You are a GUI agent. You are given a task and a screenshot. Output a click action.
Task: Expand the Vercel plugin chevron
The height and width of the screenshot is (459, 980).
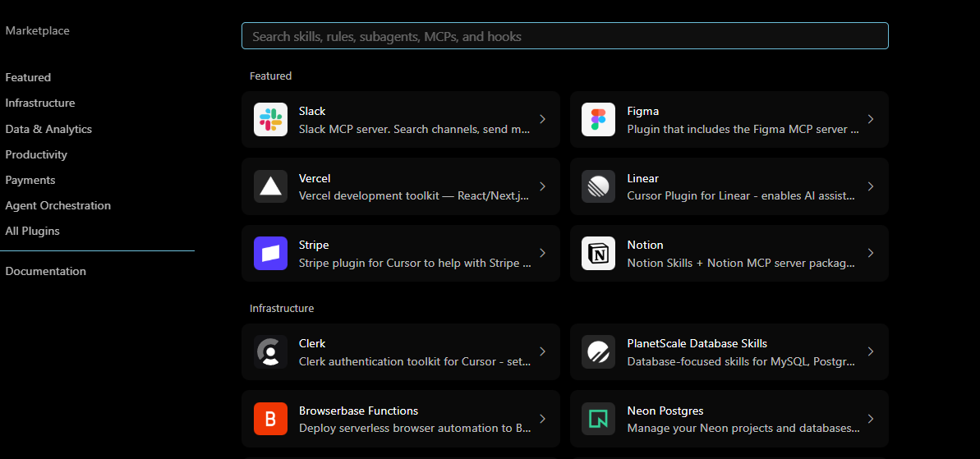pyautogui.click(x=542, y=186)
